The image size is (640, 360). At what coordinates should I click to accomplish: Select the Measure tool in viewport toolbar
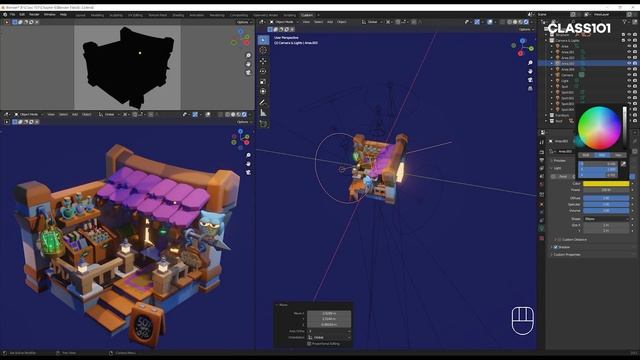(x=263, y=113)
